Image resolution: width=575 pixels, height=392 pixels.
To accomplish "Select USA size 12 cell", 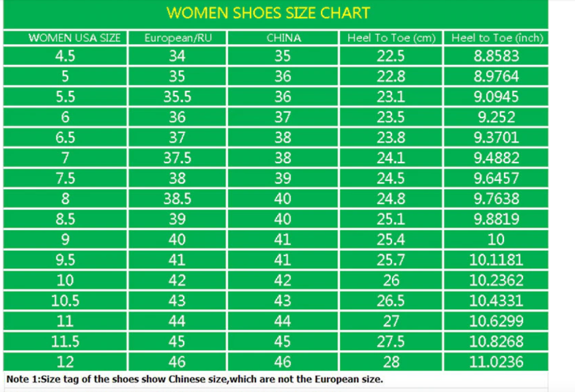I will (x=65, y=362).
